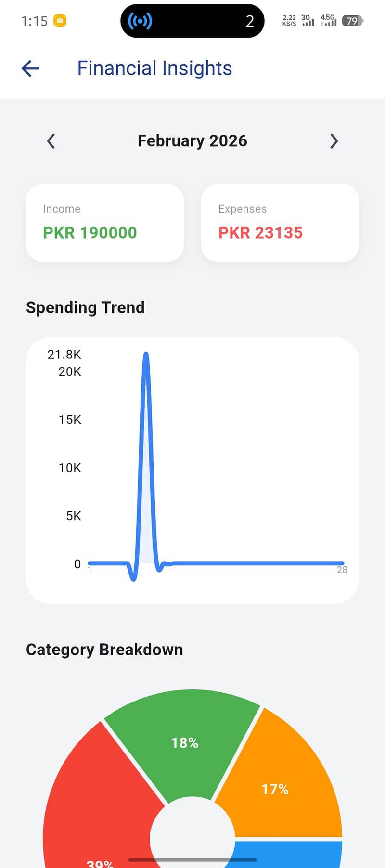This screenshot has width=385, height=868.
Task: Select the green 18% pie slice
Action: click(x=185, y=742)
